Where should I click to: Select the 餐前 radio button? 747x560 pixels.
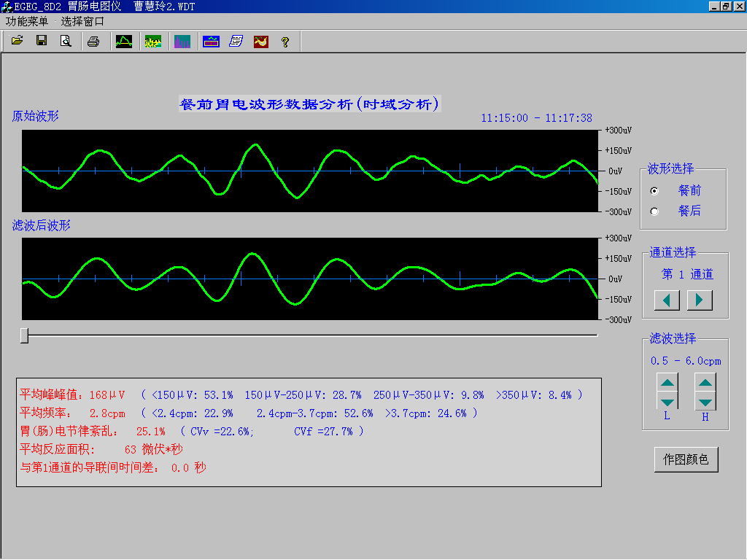pyautogui.click(x=654, y=191)
